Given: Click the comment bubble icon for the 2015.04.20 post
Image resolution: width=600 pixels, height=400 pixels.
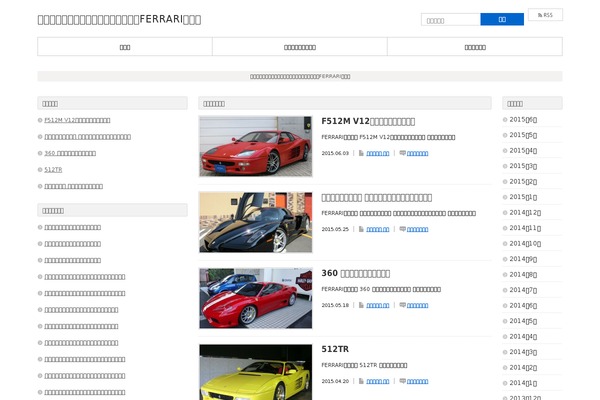Looking at the screenshot, I should point(403,381).
